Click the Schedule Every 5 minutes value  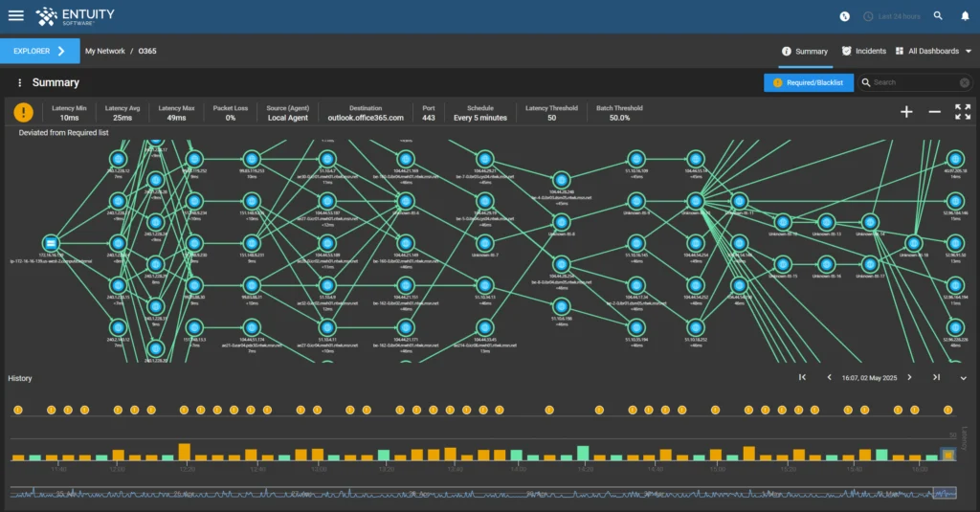pos(480,118)
